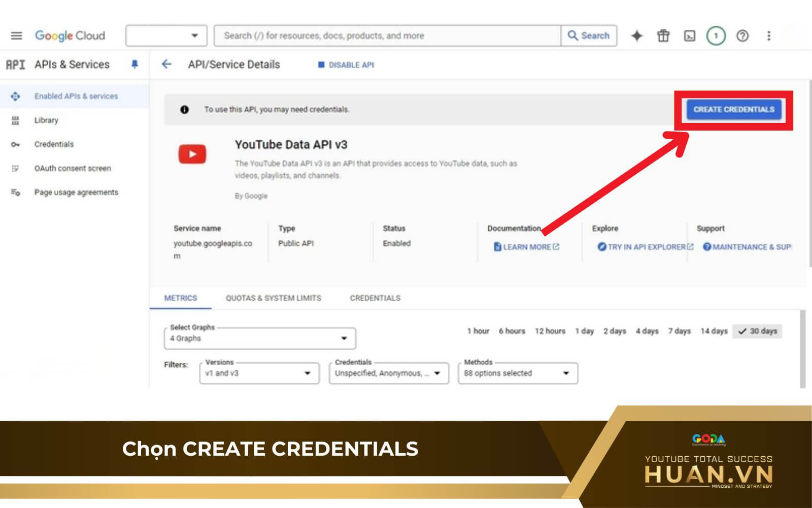
Task: Click the Gemini sparkle icon
Action: click(636, 36)
